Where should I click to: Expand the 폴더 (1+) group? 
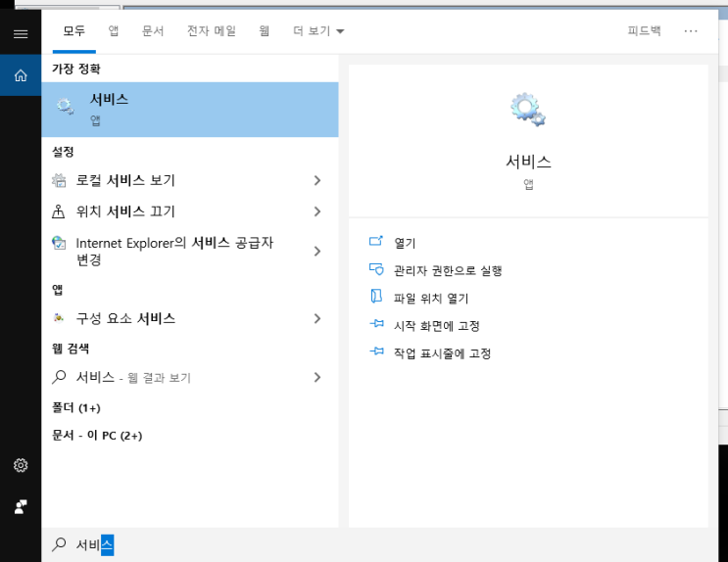[76, 407]
